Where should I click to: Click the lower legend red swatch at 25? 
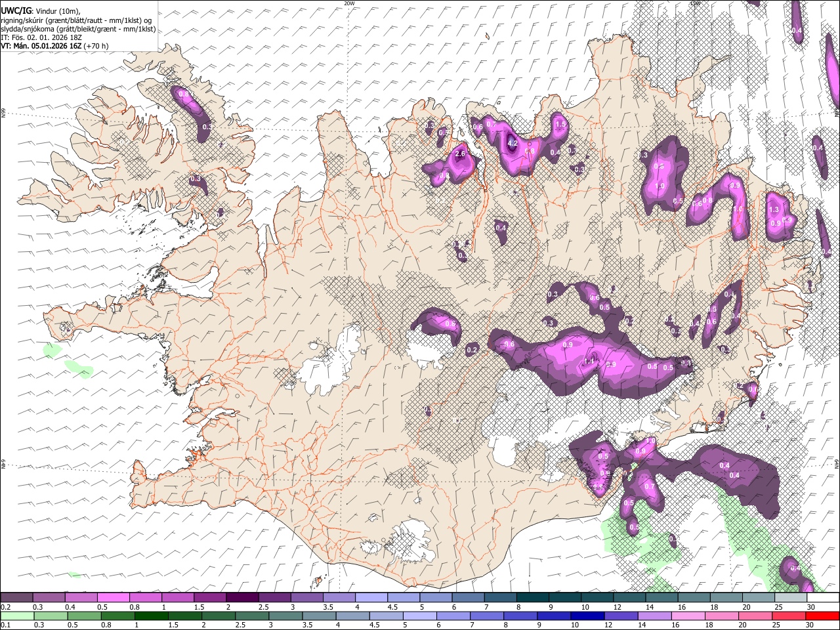click(789, 616)
